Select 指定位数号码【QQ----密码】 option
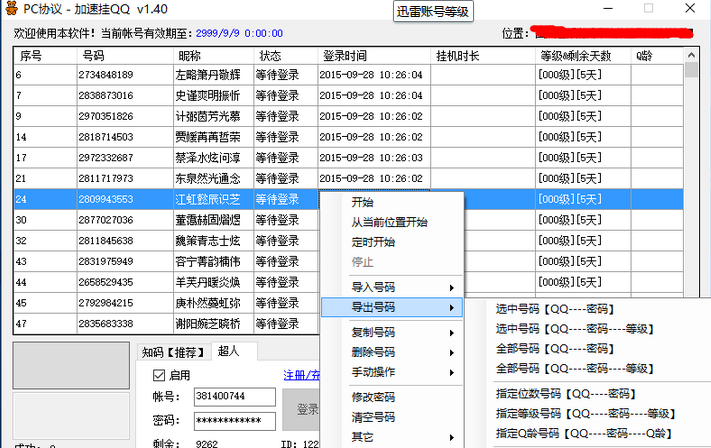The height and width of the screenshot is (448, 711). pos(566,394)
